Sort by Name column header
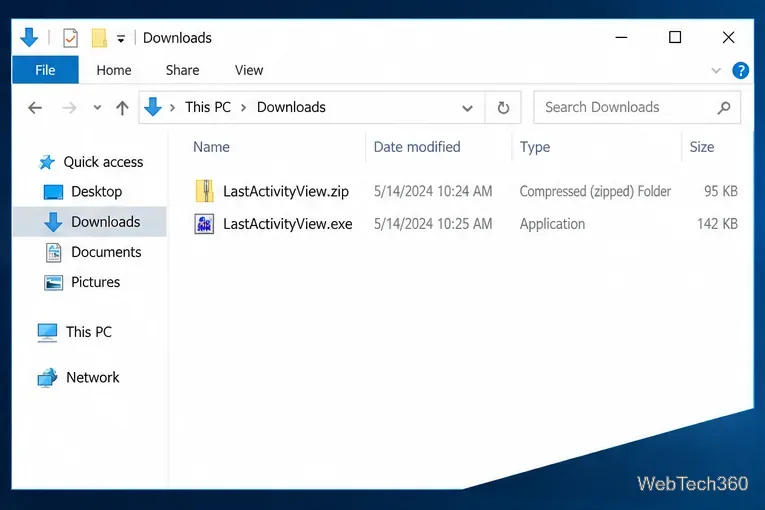The image size is (765, 510). 211,147
